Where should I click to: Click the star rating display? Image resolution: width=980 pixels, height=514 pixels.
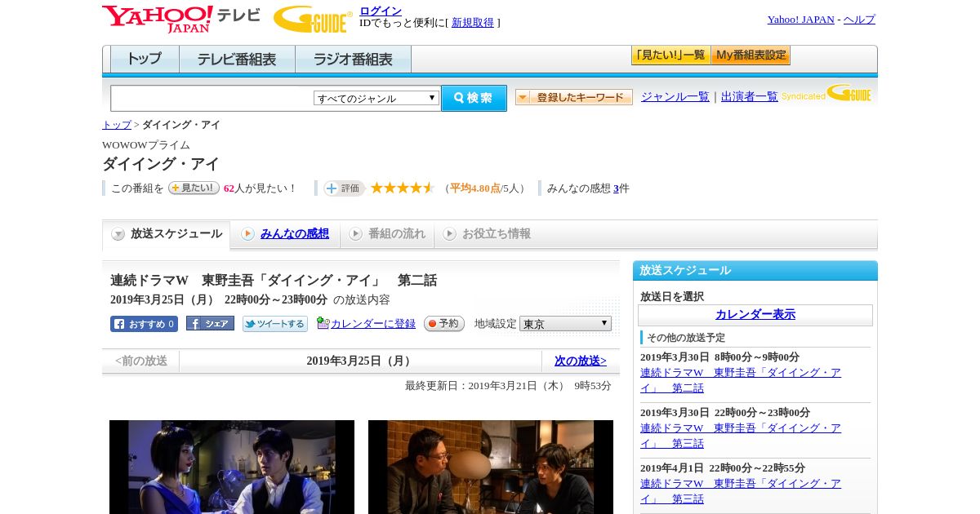[x=403, y=188]
